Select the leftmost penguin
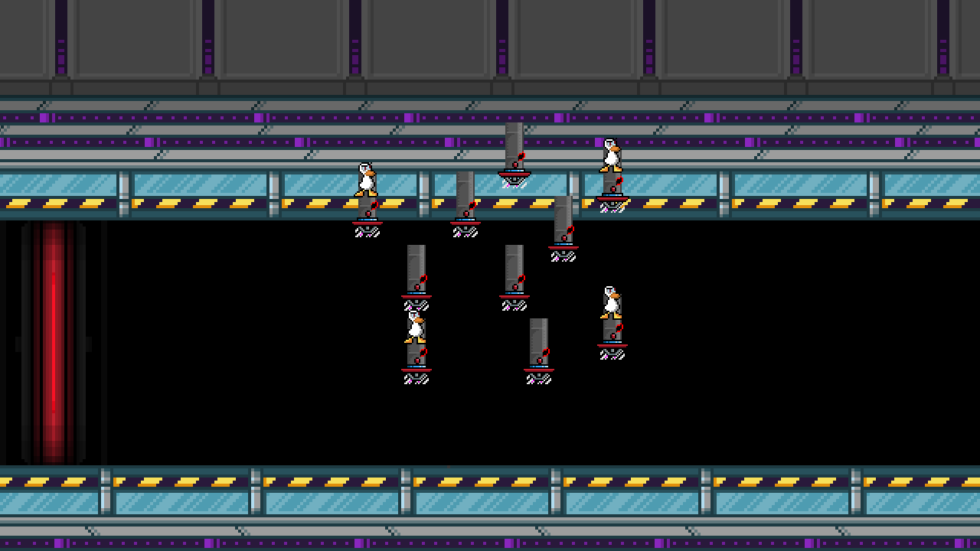The height and width of the screenshot is (551, 980). click(366, 179)
